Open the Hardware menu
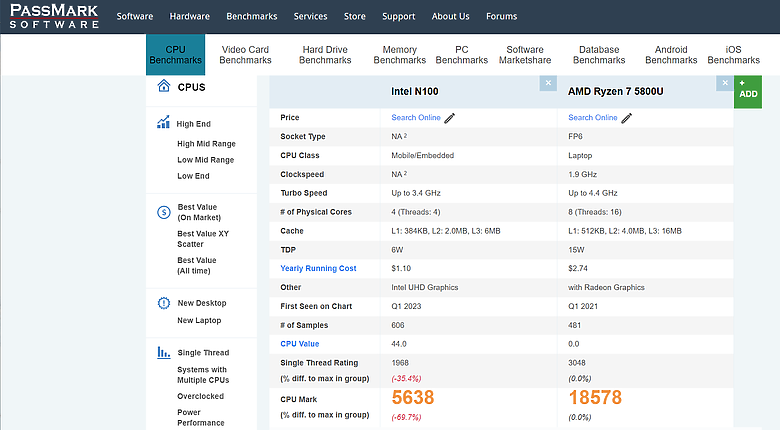The image size is (780, 430). tap(190, 16)
